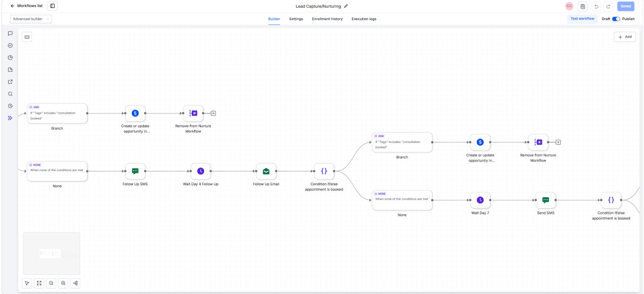This screenshot has height=294, width=644.
Task: Open Create or update opportunity node above Follow Up SMS
Action: [135, 113]
